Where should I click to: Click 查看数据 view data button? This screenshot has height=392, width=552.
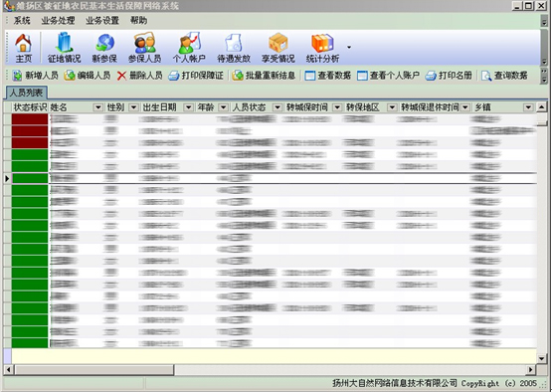point(328,75)
